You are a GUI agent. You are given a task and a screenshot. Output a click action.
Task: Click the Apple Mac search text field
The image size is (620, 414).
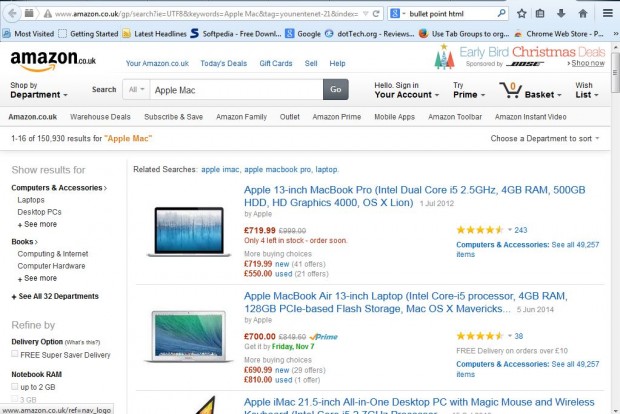[x=235, y=90]
